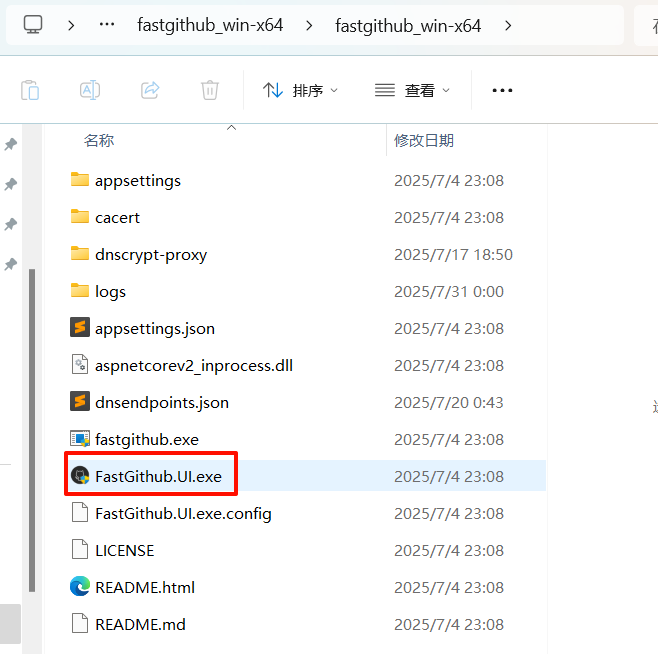Viewport: 658px width, 654px height.
Task: Click the This PC monitor icon in breadcrumb
Action: pos(34,25)
